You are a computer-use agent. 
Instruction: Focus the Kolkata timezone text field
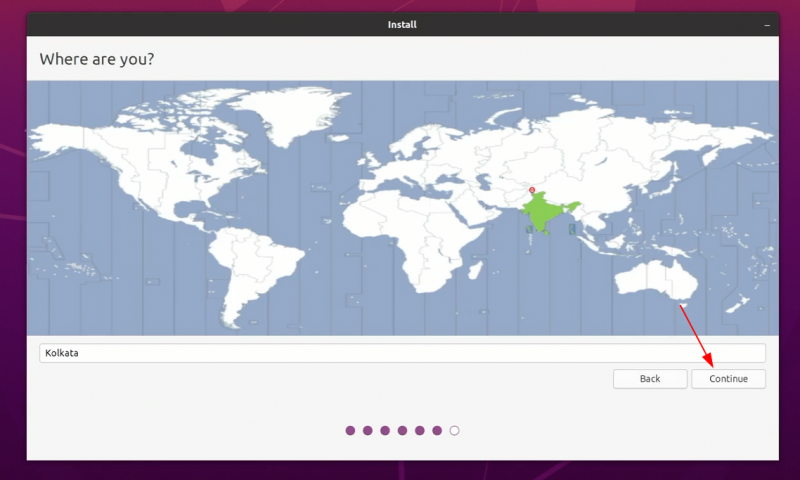[x=402, y=353]
